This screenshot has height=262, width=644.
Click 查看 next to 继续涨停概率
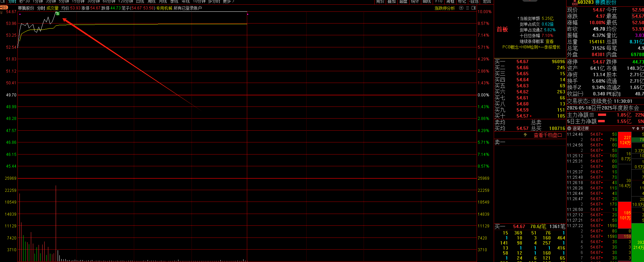(x=549, y=41)
